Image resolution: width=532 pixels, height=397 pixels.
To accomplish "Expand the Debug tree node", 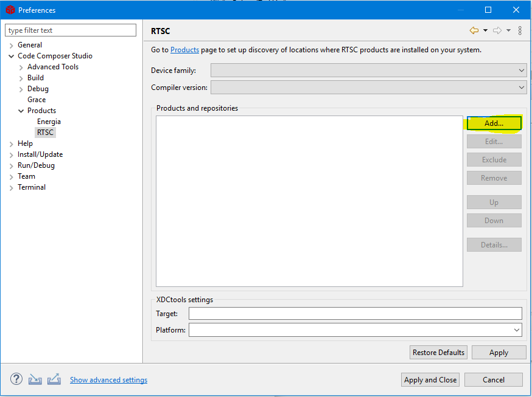I will tap(21, 89).
